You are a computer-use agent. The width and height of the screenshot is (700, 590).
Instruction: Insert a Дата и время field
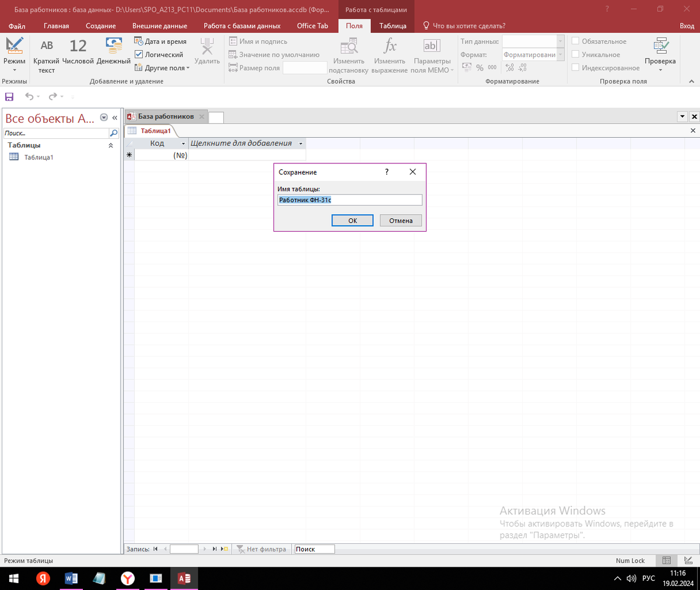point(160,41)
